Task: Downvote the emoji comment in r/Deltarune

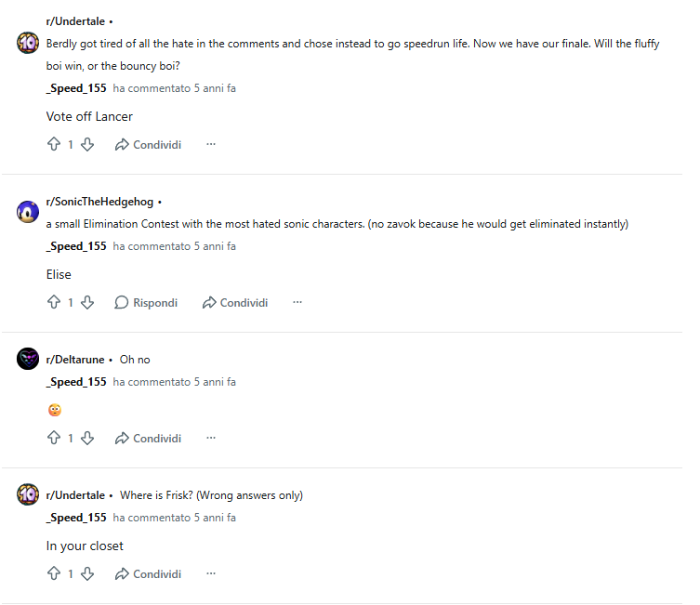Action: point(87,439)
